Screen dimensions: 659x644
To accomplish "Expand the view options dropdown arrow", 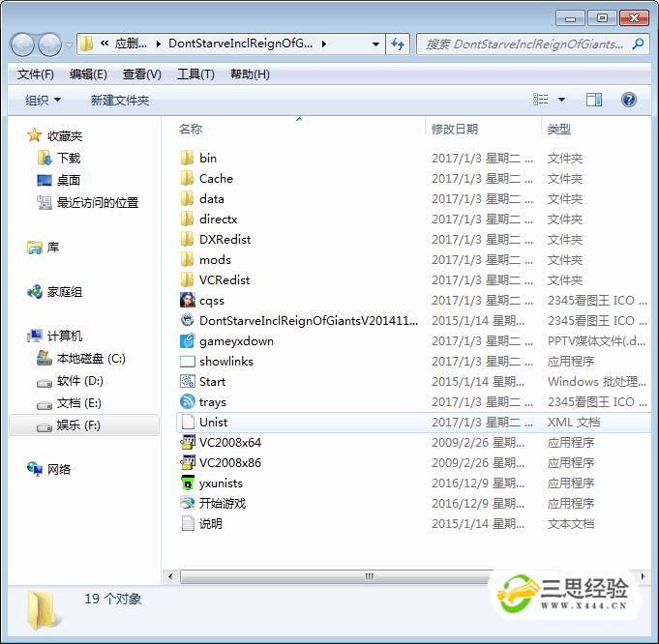I will pyautogui.click(x=561, y=100).
